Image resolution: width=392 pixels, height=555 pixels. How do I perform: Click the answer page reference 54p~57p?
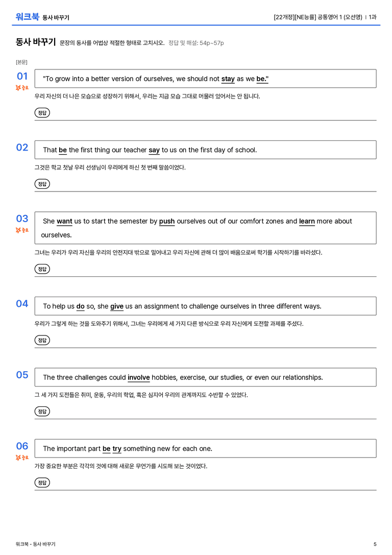pyautogui.click(x=211, y=43)
